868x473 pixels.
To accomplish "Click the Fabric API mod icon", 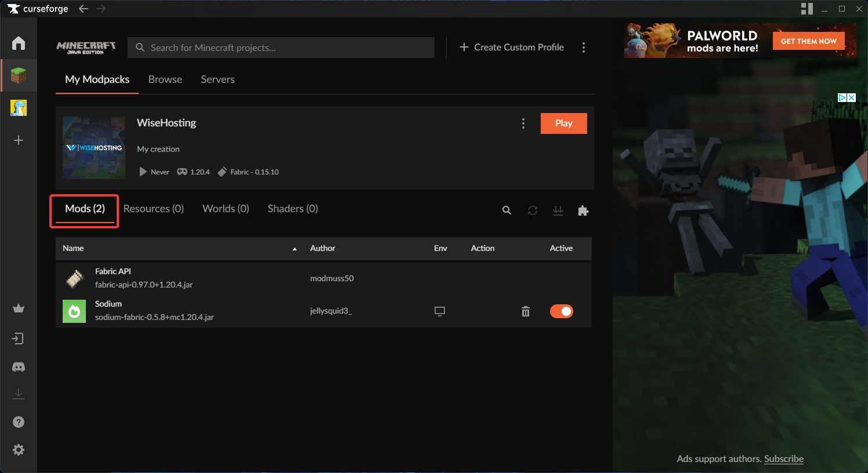I will tap(74, 279).
